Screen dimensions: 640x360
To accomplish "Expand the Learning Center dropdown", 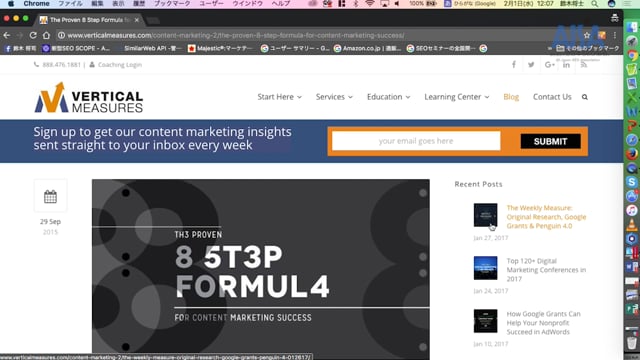I will [457, 97].
